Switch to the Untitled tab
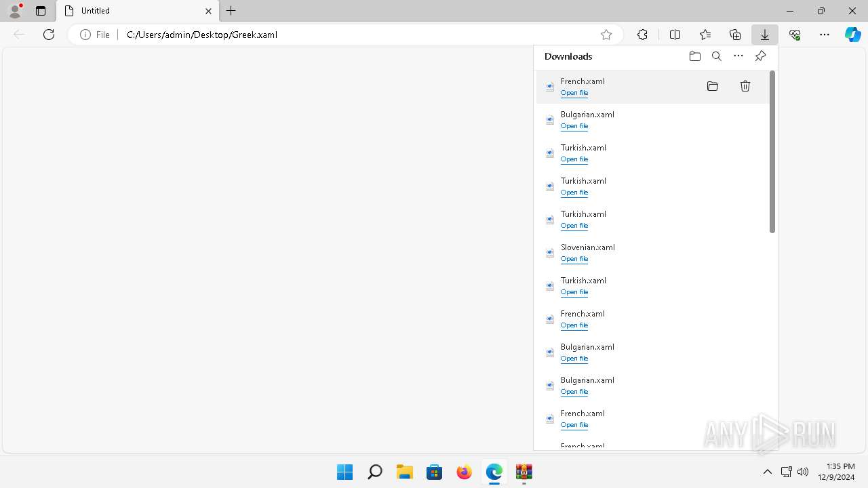The image size is (868, 488). 138,11
